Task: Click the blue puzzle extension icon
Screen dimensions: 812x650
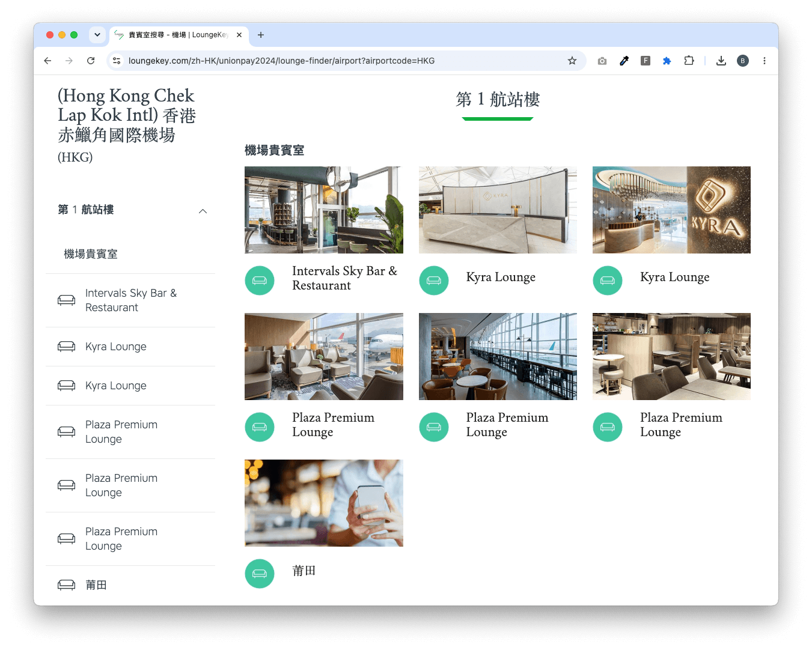Action: (x=667, y=61)
